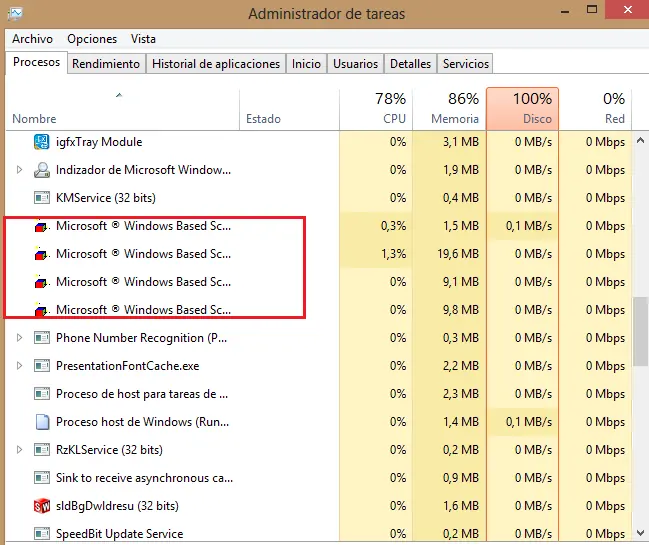Image resolution: width=649 pixels, height=545 pixels.
Task: Open the Archivo menu
Action: pos(32,39)
